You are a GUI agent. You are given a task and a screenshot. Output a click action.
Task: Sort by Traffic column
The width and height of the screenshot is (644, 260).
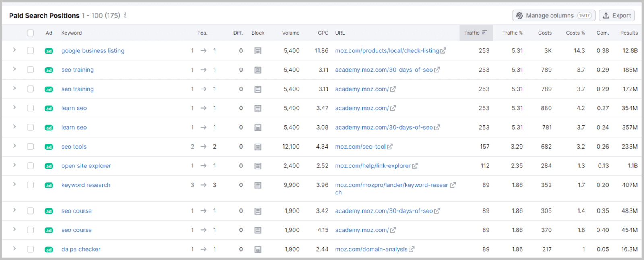pos(475,33)
